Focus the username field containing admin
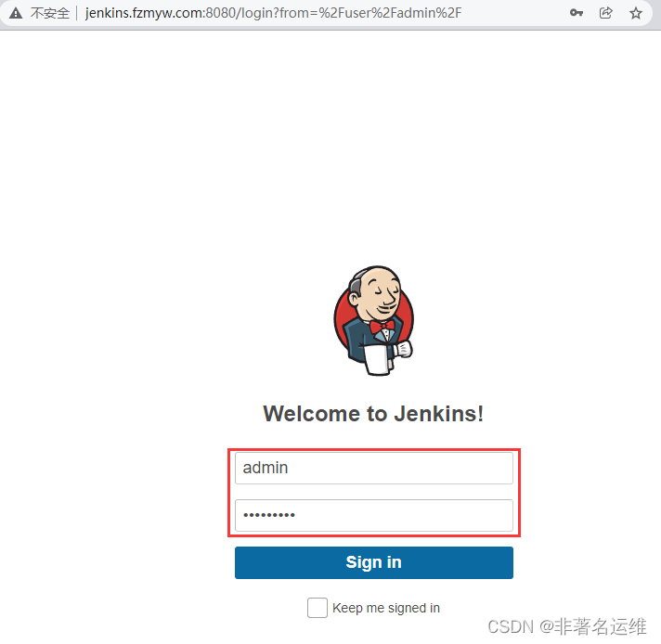 tap(374, 468)
